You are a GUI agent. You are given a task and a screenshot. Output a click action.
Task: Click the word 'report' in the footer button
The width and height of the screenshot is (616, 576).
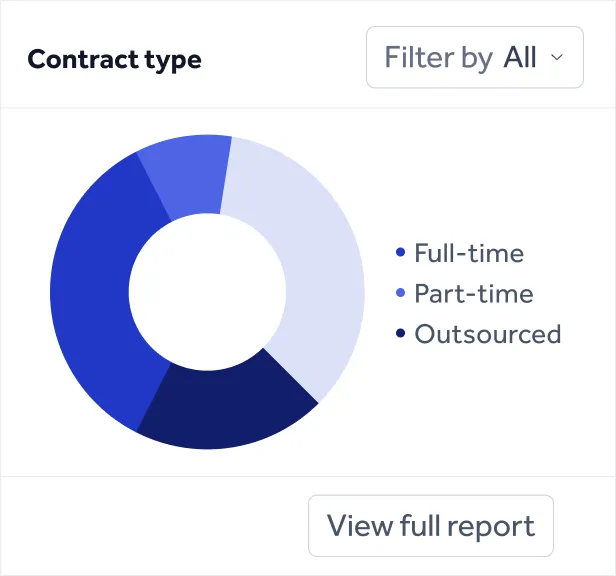[490, 526]
